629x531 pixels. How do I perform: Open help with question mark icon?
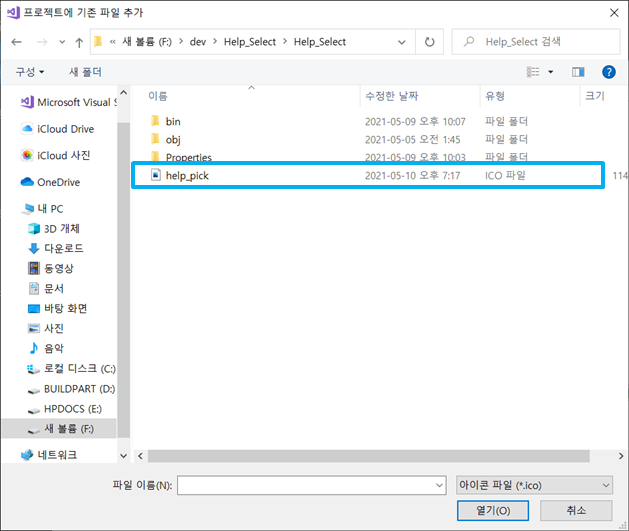609,72
